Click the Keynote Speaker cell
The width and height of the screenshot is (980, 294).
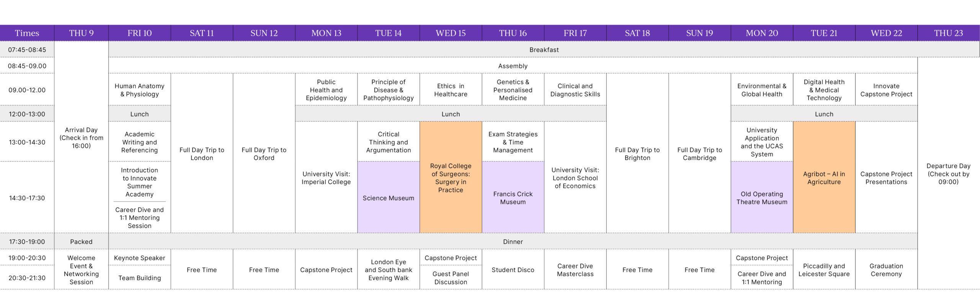(139, 258)
